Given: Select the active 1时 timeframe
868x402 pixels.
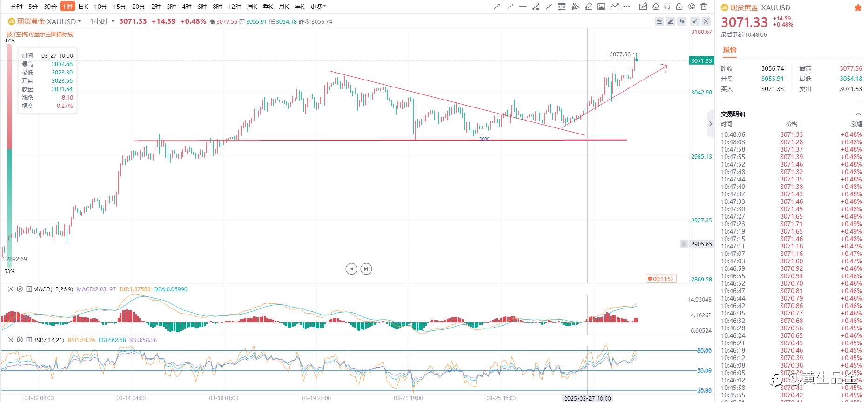Looking at the screenshot, I should click(x=67, y=7).
